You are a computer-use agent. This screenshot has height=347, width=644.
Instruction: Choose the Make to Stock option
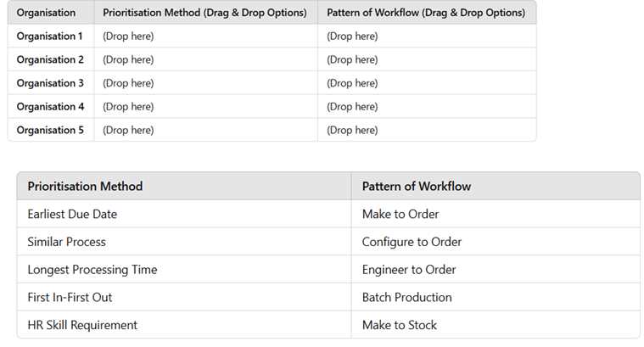pos(400,325)
